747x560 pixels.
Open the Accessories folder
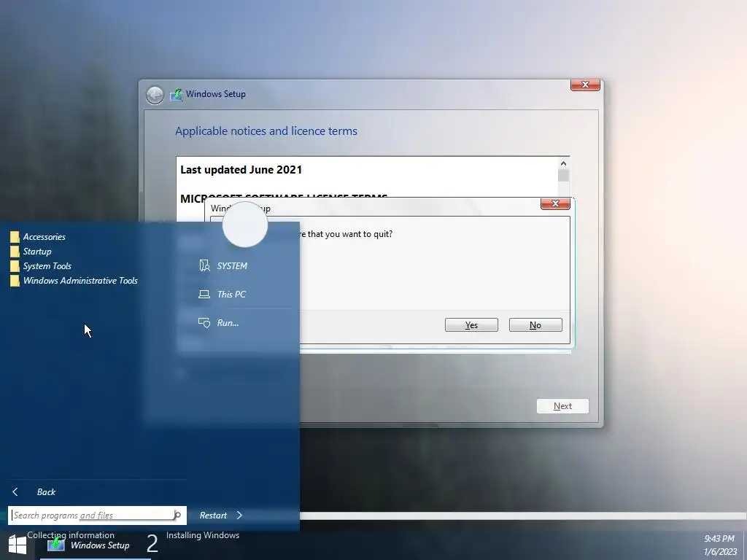click(44, 237)
